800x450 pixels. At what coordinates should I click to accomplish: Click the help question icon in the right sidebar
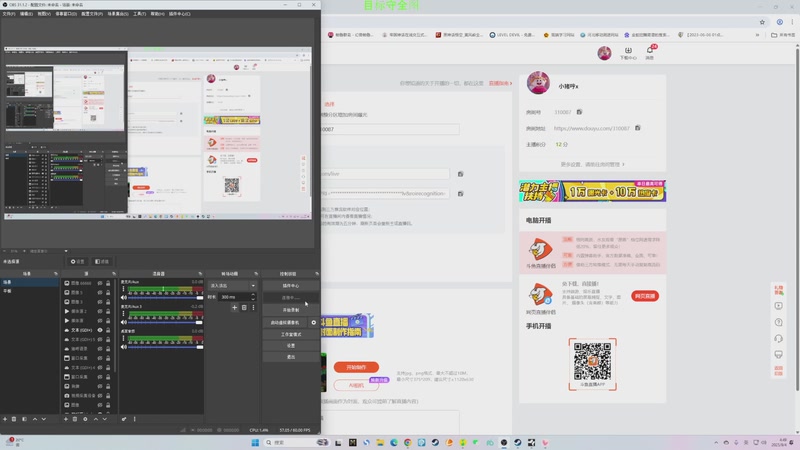tap(779, 322)
